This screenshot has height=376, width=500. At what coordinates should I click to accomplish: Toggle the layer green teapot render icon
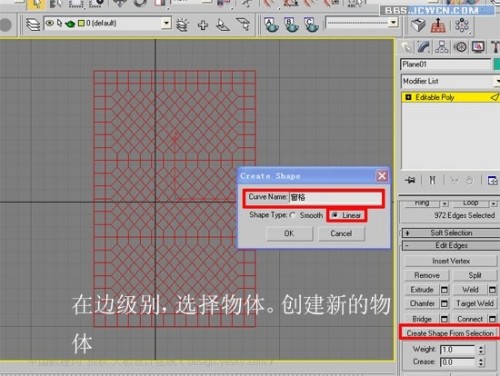pyautogui.click(x=70, y=24)
